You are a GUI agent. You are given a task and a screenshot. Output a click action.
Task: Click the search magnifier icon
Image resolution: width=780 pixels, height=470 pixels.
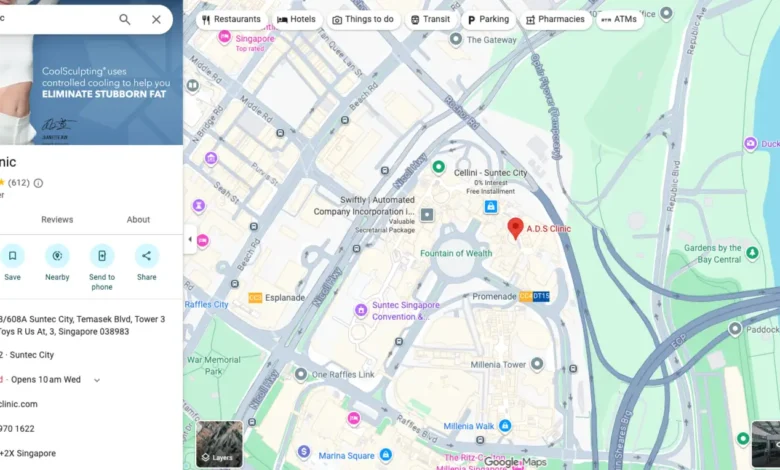click(125, 19)
